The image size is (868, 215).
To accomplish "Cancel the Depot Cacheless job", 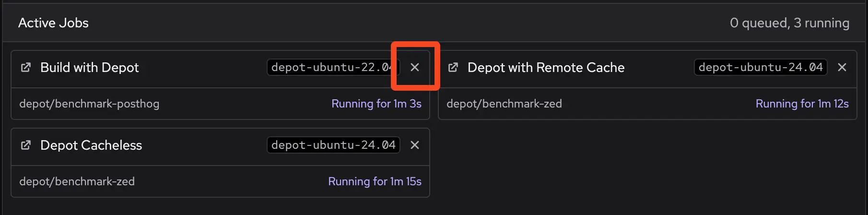I will click(415, 145).
